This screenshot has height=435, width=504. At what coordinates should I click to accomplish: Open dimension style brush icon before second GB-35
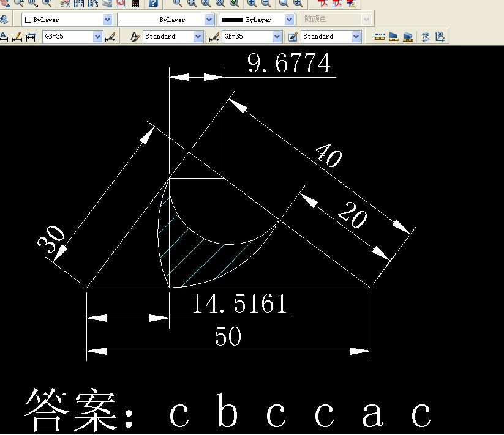(x=214, y=37)
